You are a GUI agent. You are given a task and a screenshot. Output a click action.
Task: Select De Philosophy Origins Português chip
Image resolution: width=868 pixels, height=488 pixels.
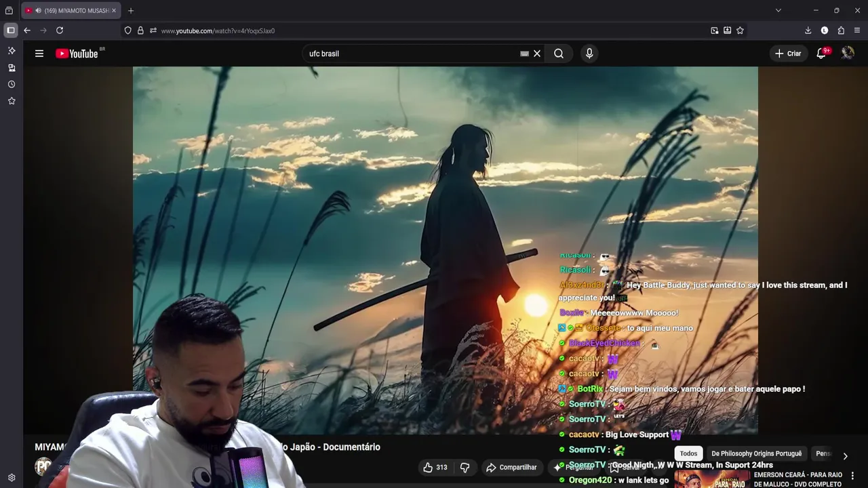(x=756, y=454)
